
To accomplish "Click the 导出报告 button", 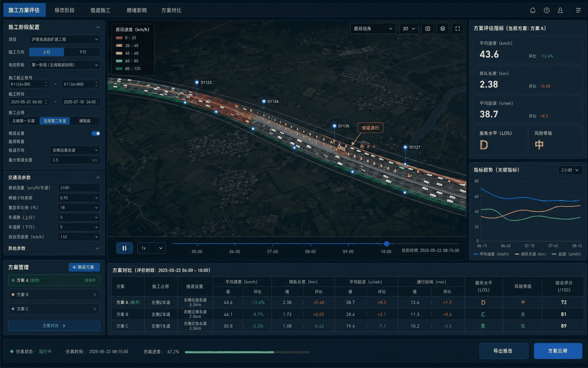I will coord(503,351).
